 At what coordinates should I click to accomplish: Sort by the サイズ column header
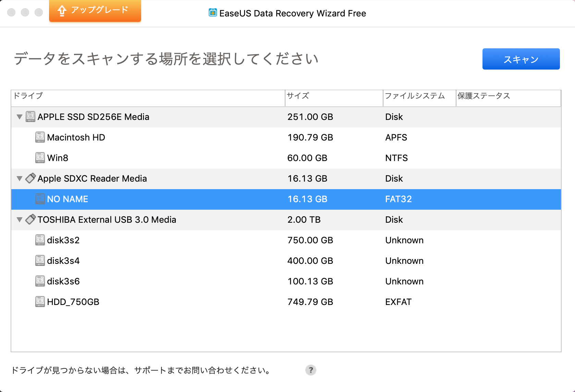tap(334, 98)
